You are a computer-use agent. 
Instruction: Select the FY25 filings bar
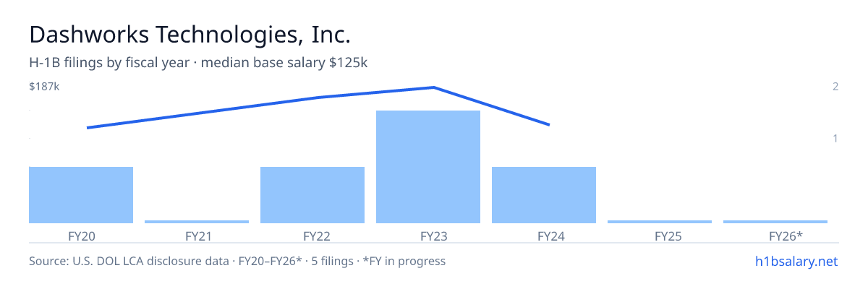660,222
